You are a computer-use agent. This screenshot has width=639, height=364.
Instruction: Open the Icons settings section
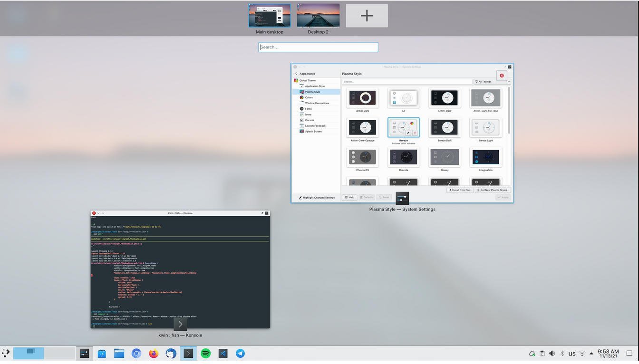click(308, 114)
